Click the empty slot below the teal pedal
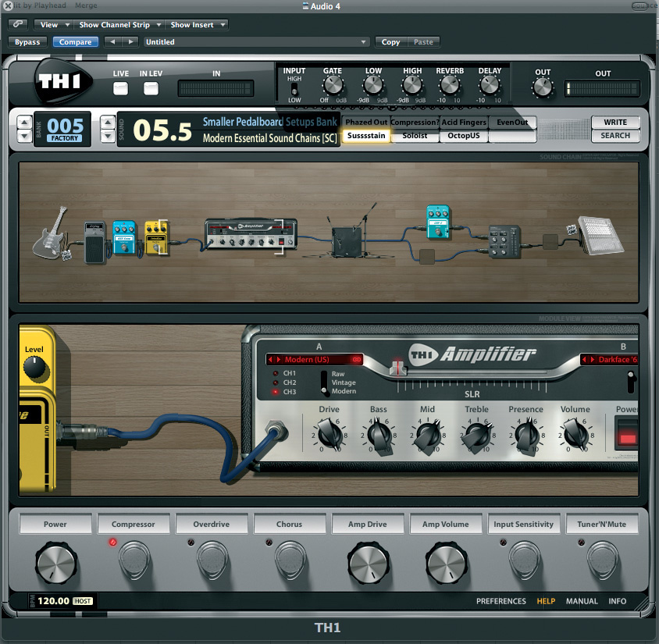 (x=427, y=257)
